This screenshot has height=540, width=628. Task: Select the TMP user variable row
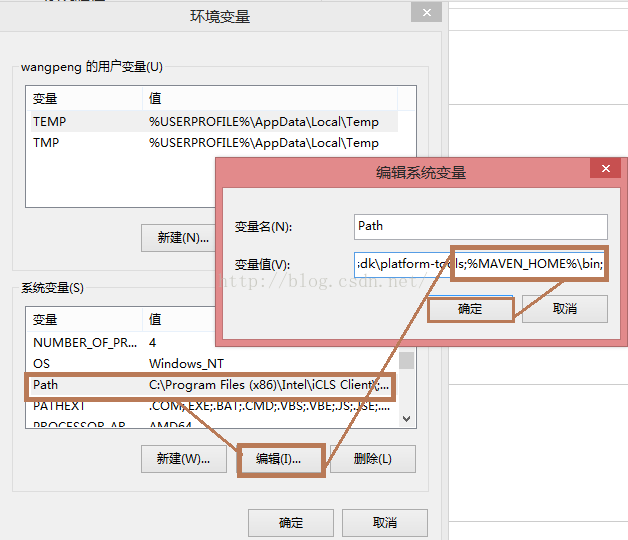click(x=214, y=143)
